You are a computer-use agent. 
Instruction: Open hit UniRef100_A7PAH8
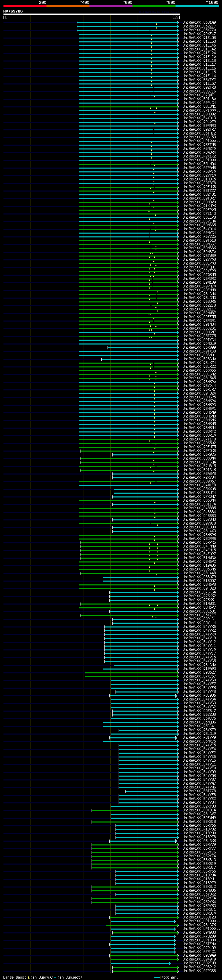(x=199, y=168)
